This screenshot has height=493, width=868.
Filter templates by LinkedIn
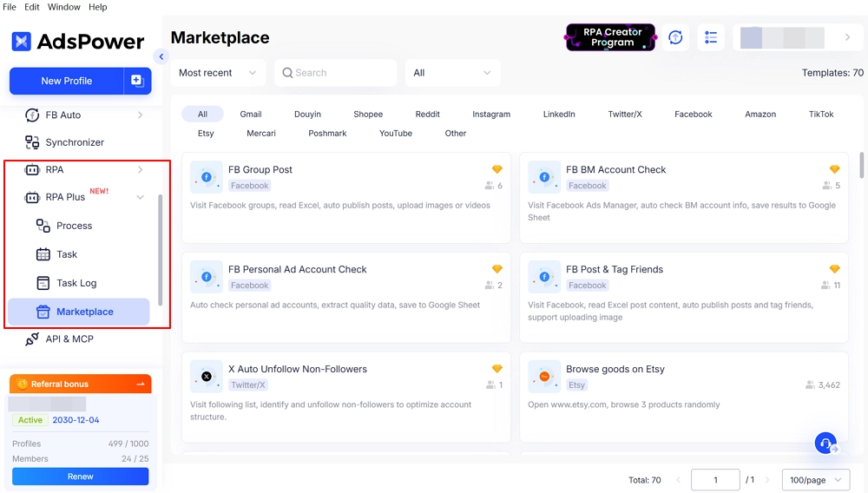point(559,114)
